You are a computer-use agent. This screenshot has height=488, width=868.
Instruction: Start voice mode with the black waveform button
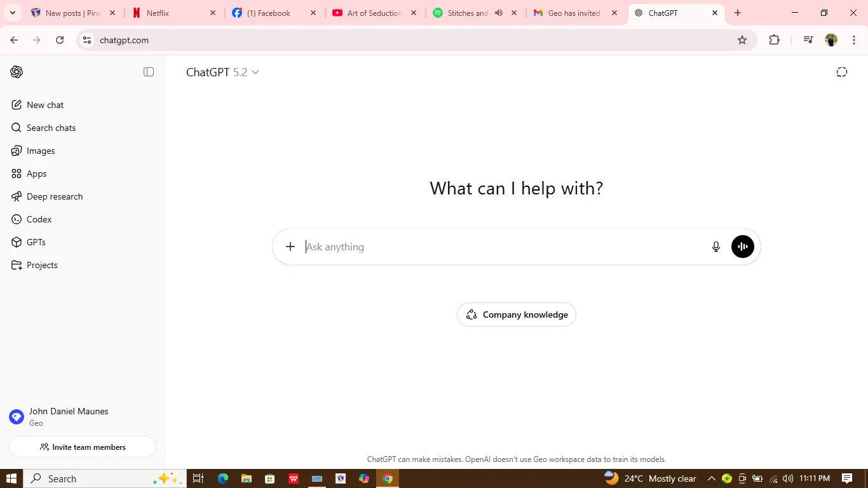pos(743,247)
